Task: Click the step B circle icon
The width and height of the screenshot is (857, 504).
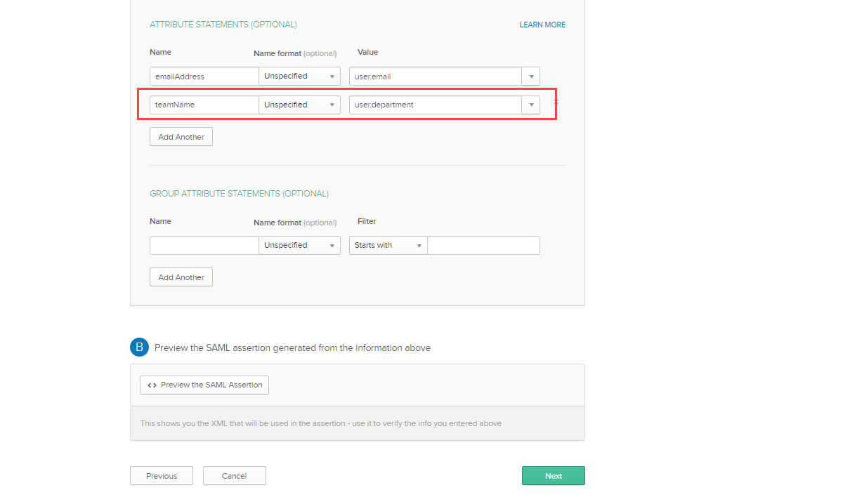Action: 139,347
